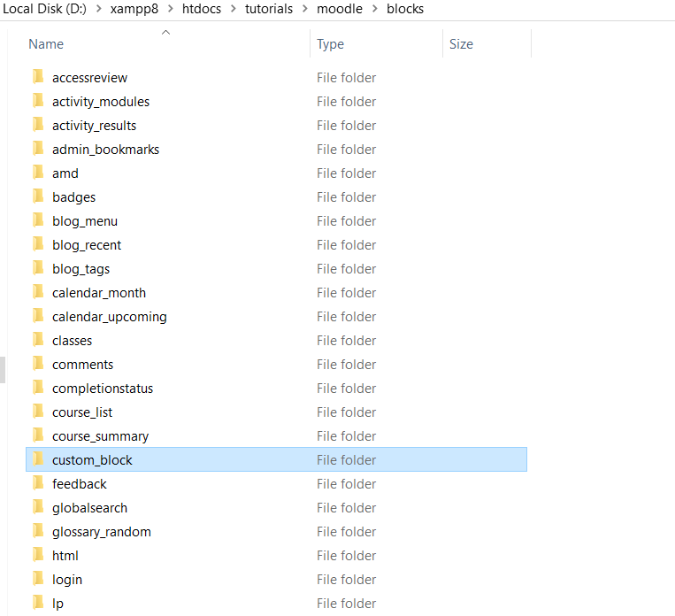
Task: Click the blog_recent folder icon
Action: click(x=38, y=243)
